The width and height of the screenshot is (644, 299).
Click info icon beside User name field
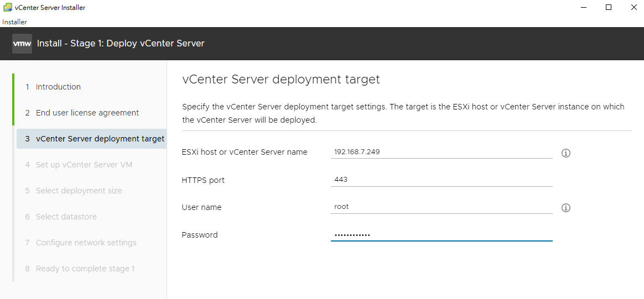566,208
